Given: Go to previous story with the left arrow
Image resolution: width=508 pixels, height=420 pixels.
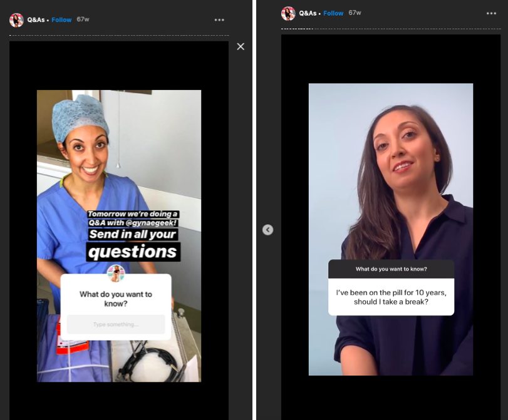Looking at the screenshot, I should [267, 230].
